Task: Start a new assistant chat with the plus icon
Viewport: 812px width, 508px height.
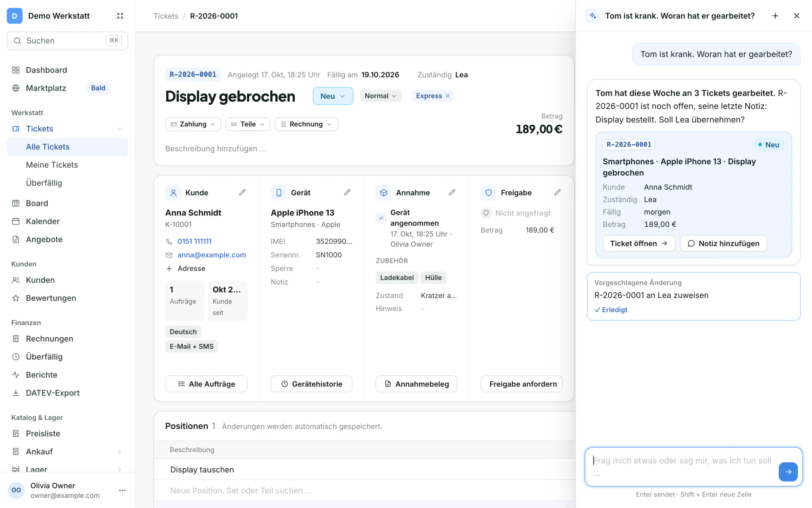Action: (775, 16)
